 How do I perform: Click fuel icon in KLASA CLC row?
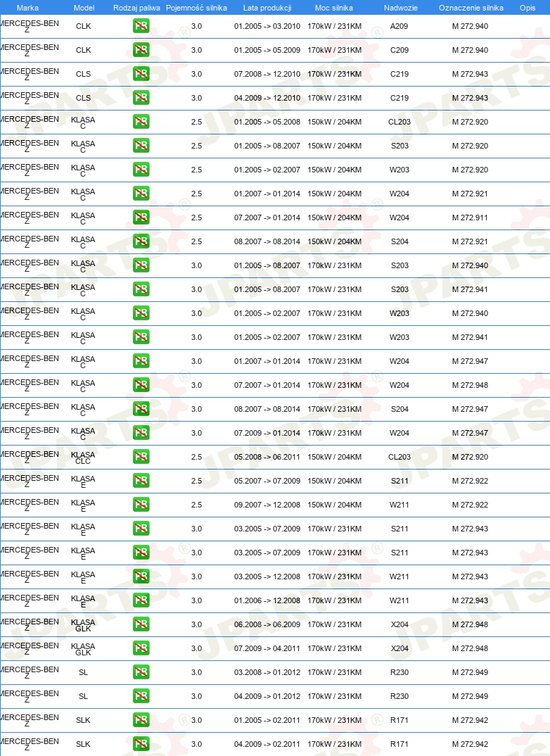pos(141,457)
